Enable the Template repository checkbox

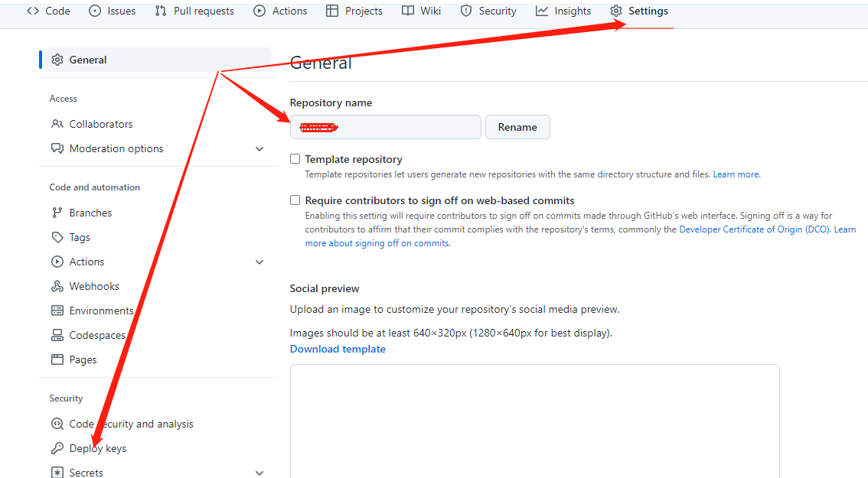(x=295, y=159)
